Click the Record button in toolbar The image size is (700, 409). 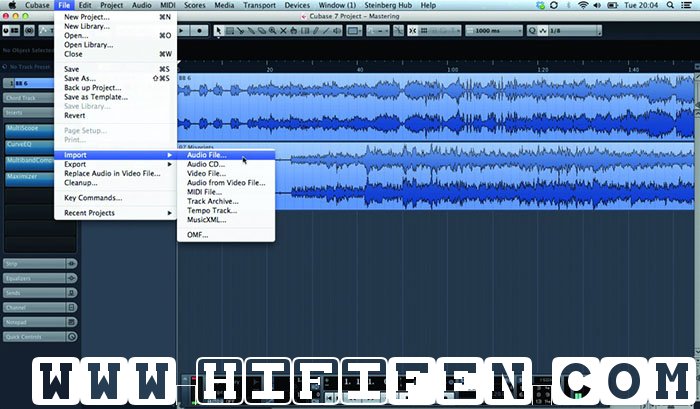pos(199,31)
